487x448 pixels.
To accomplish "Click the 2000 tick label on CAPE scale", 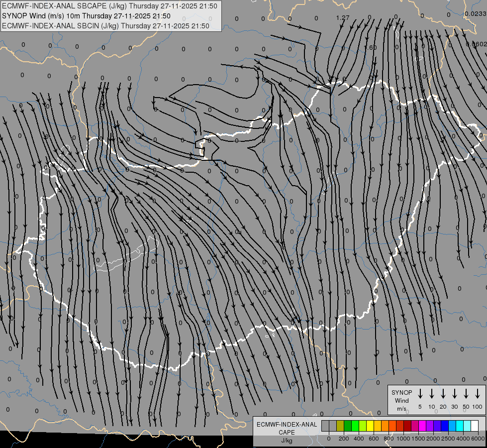I will [433, 439].
